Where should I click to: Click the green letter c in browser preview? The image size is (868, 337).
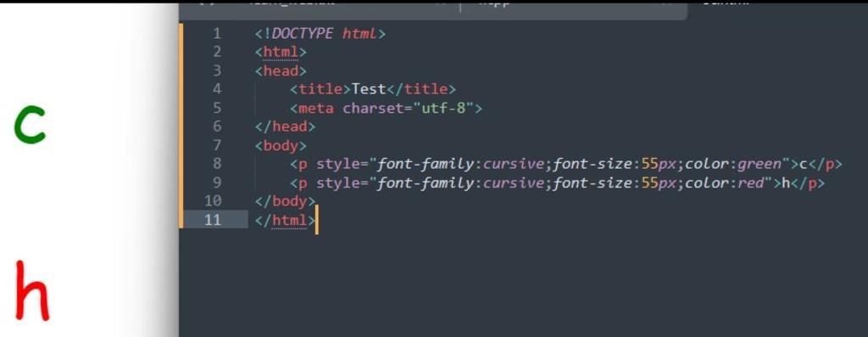tap(30, 126)
